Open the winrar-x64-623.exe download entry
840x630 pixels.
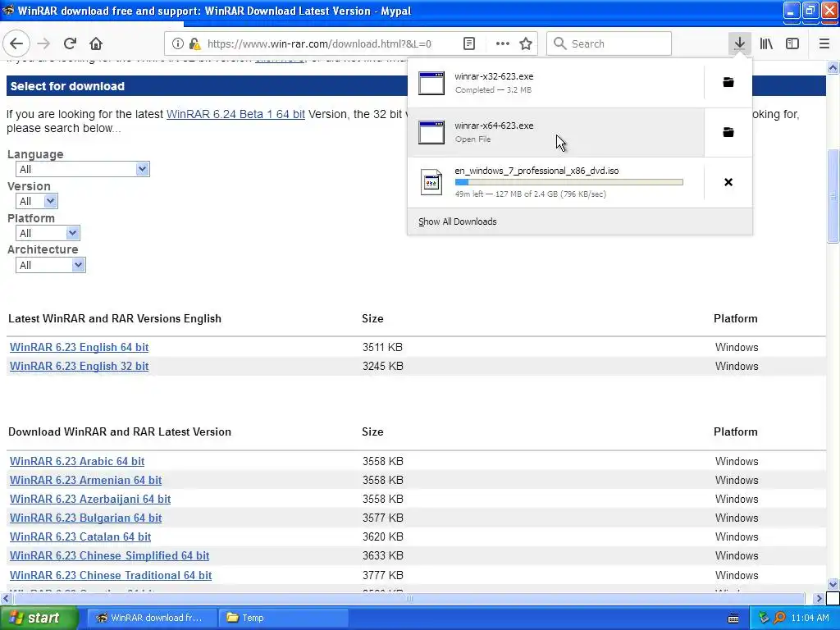(x=556, y=132)
